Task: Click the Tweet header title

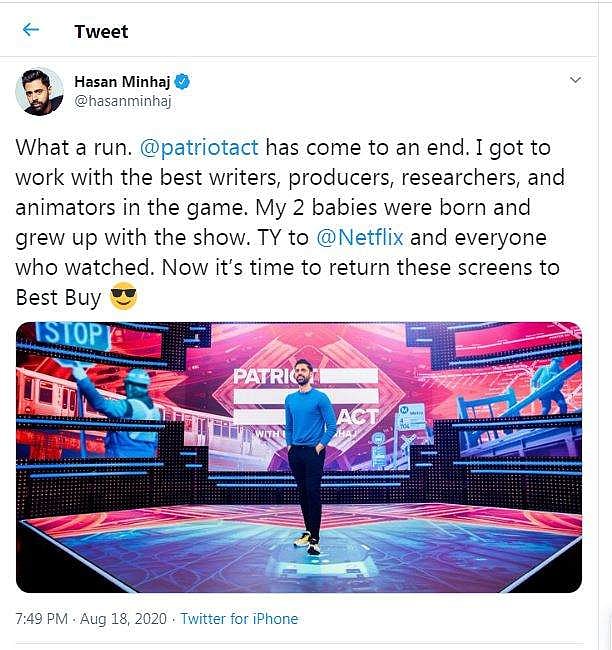Action: [101, 31]
